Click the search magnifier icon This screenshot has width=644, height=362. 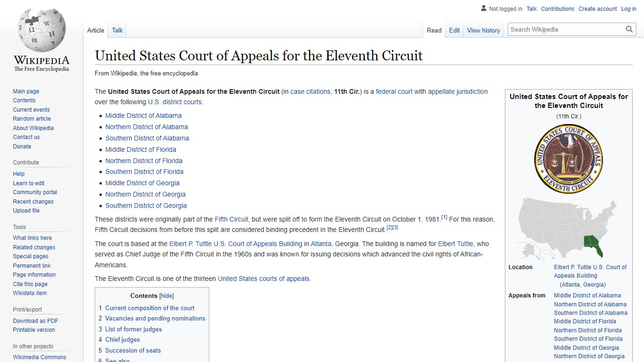point(629,29)
